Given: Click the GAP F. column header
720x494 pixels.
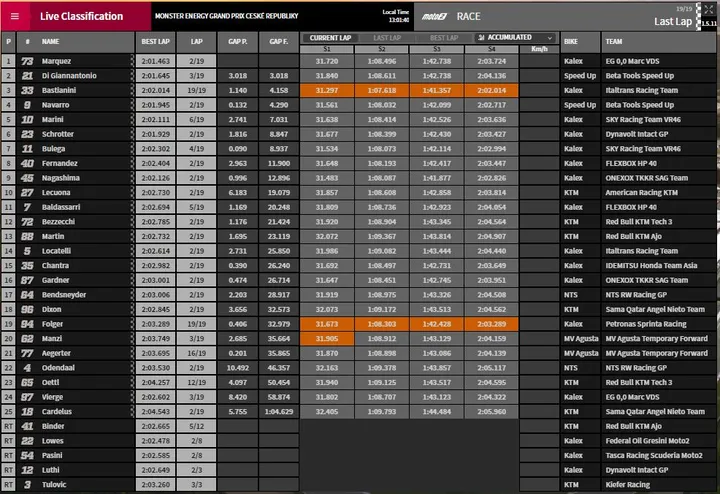Looking at the screenshot, I should pyautogui.click(x=279, y=41).
